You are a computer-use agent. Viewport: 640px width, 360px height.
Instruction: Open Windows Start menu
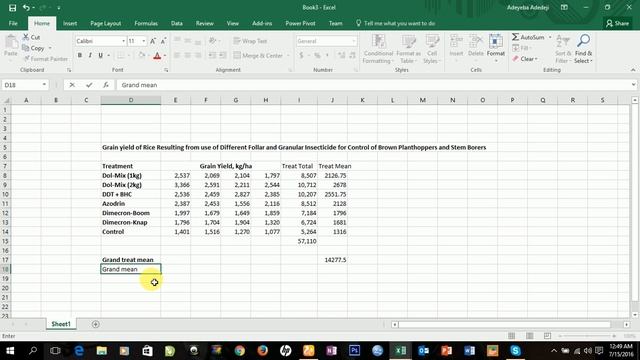click(x=10, y=351)
